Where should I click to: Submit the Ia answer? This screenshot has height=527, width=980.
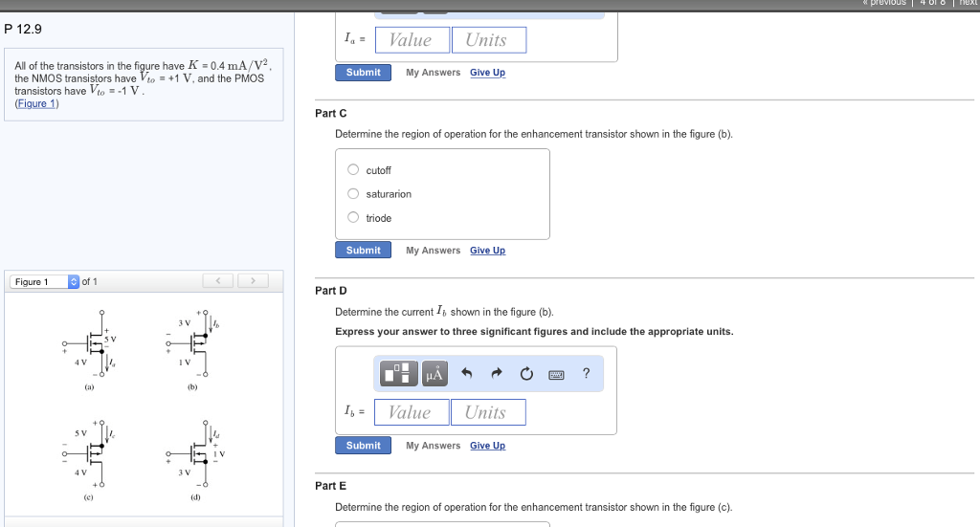(x=363, y=73)
